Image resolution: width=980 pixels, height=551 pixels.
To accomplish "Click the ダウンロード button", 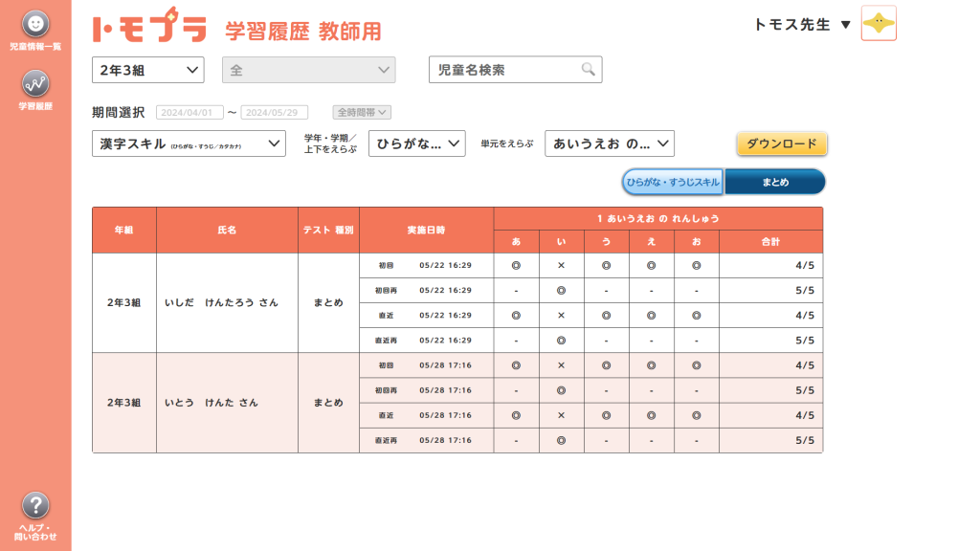I will [782, 143].
